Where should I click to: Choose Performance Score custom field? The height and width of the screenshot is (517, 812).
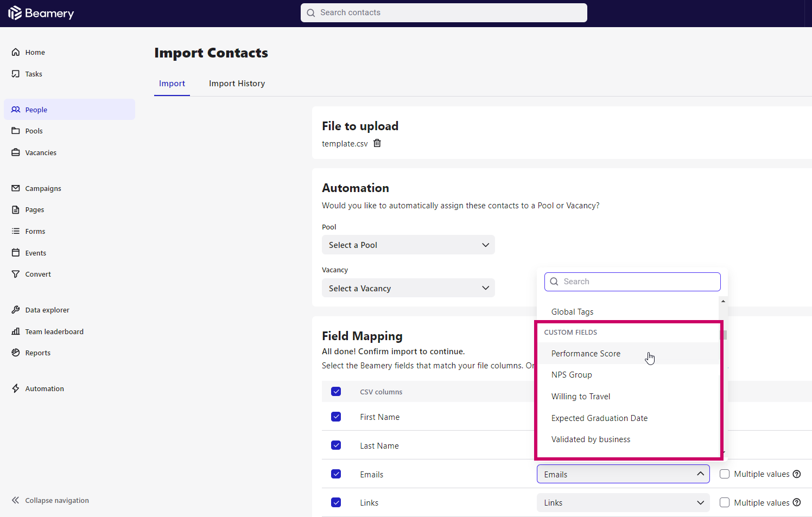pyautogui.click(x=628, y=354)
